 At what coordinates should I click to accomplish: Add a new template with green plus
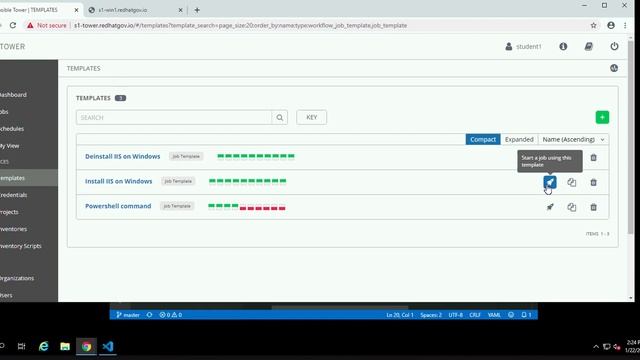[602, 117]
